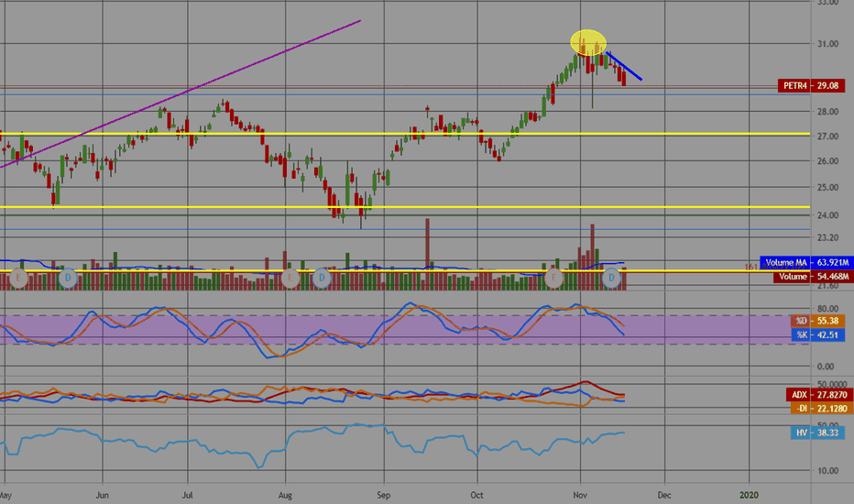Select the Volume MA 63.921M label

click(805, 263)
